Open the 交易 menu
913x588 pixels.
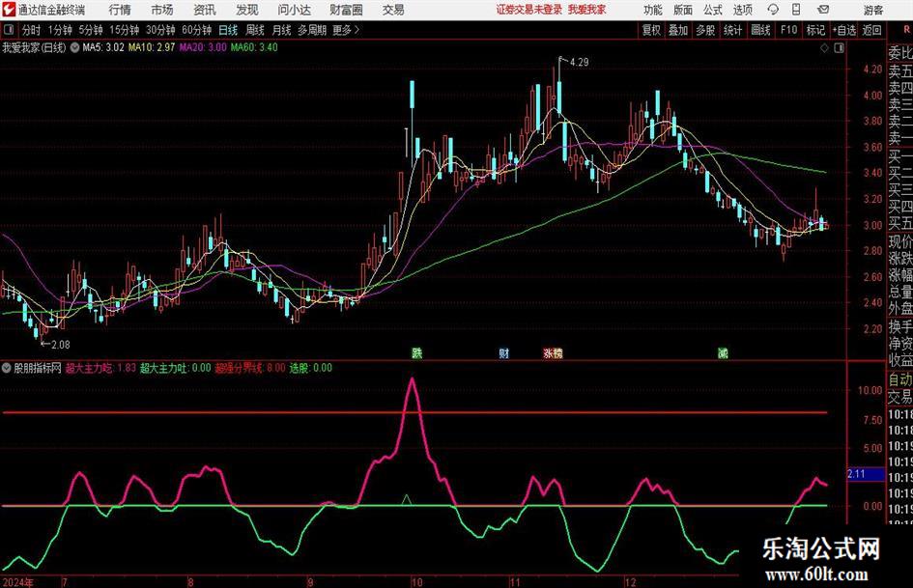(393, 10)
